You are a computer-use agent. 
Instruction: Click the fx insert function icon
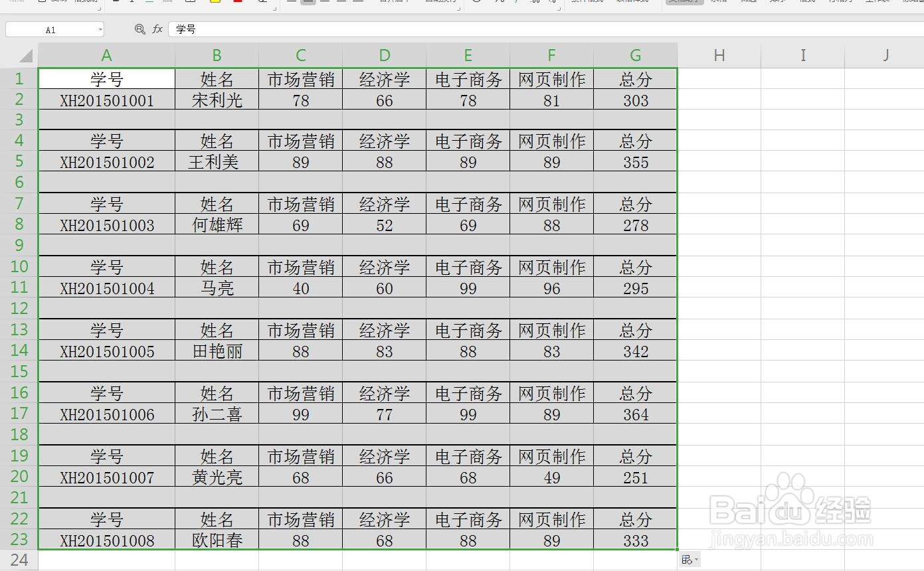coord(157,29)
